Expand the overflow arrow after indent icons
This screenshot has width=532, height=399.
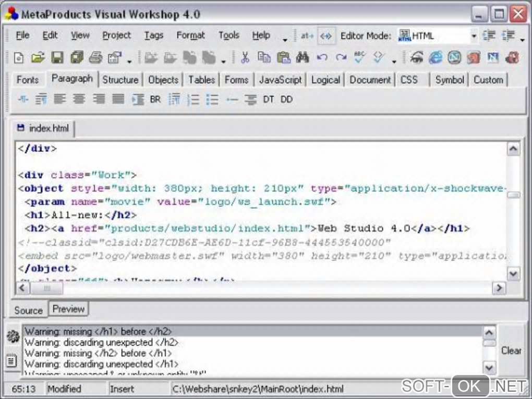point(523,40)
